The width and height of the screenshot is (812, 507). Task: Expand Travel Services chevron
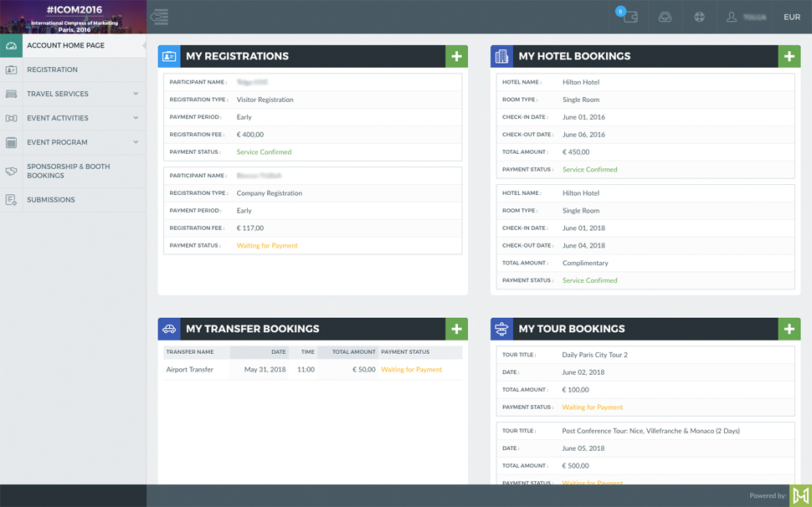pos(136,94)
